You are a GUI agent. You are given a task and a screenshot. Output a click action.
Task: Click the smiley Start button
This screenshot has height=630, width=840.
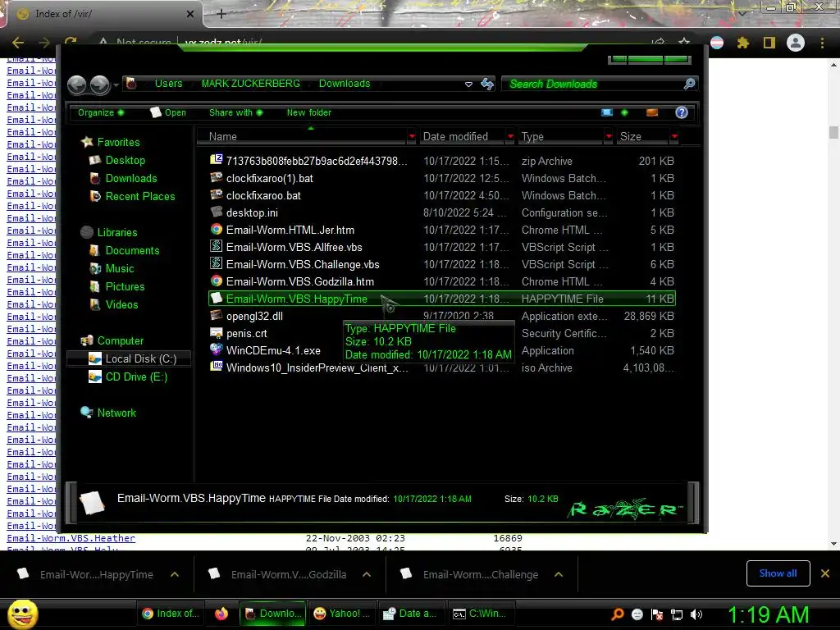(x=22, y=614)
